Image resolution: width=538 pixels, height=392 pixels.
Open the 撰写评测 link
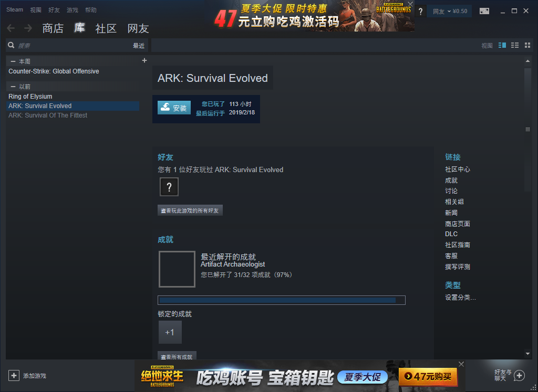click(458, 267)
